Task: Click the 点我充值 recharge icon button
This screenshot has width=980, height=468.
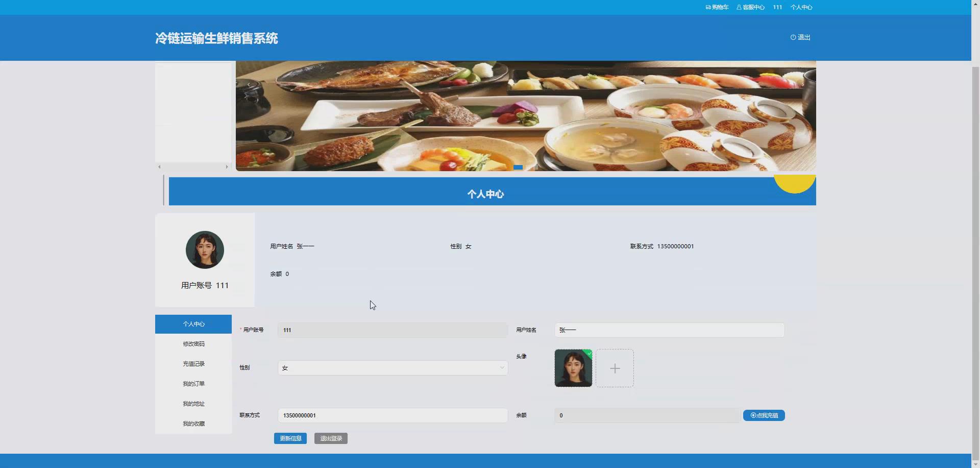Action: point(764,415)
